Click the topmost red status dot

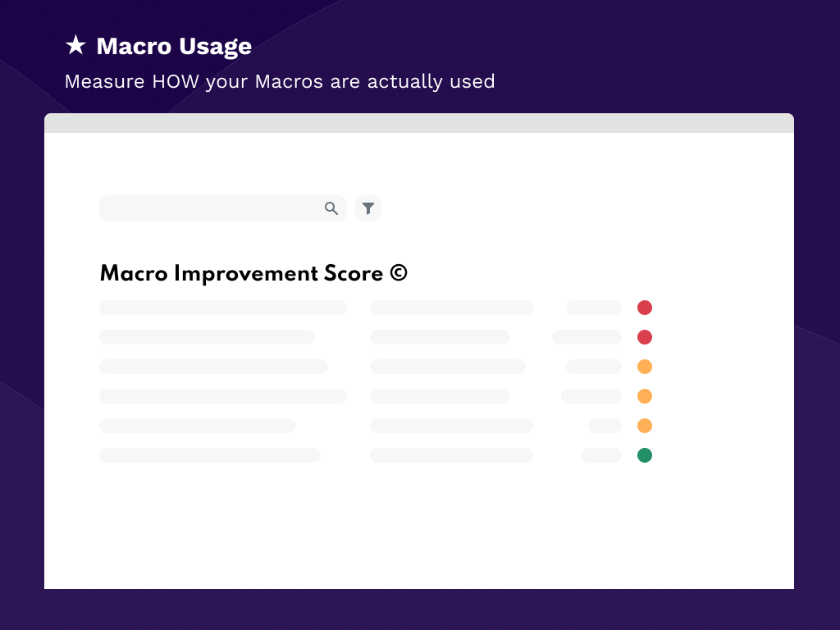[645, 308]
